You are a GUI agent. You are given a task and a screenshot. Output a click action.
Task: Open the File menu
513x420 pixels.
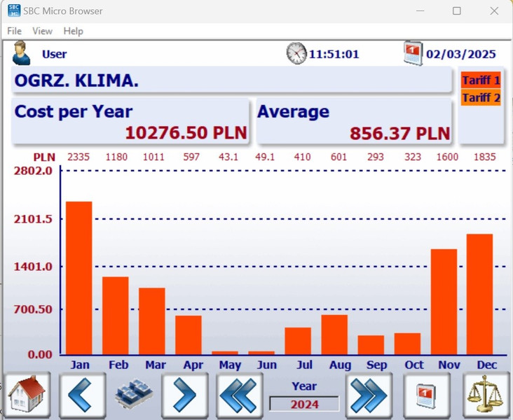(14, 31)
